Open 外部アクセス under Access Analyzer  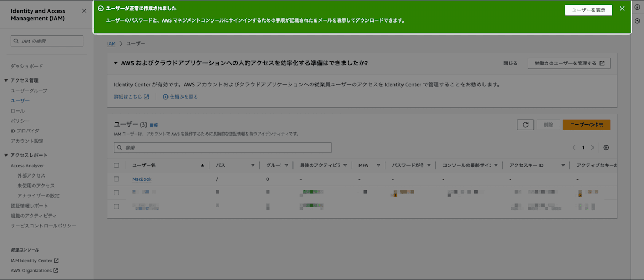coord(31,175)
